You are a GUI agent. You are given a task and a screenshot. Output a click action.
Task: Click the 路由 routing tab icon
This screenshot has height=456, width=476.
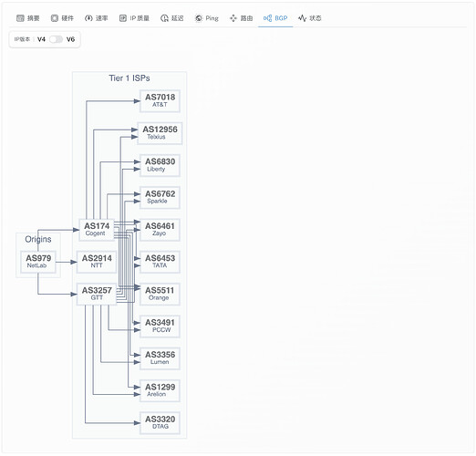[x=233, y=18]
